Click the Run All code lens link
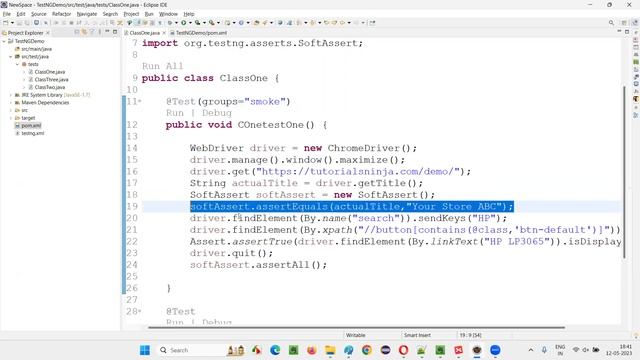Screen dimensions: 640x360 tap(162, 66)
